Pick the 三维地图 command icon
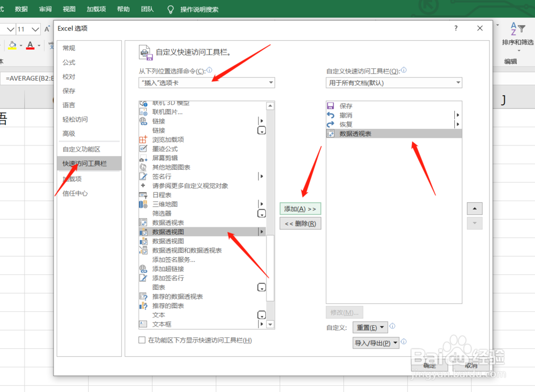This screenshot has height=392, width=535. 143,204
